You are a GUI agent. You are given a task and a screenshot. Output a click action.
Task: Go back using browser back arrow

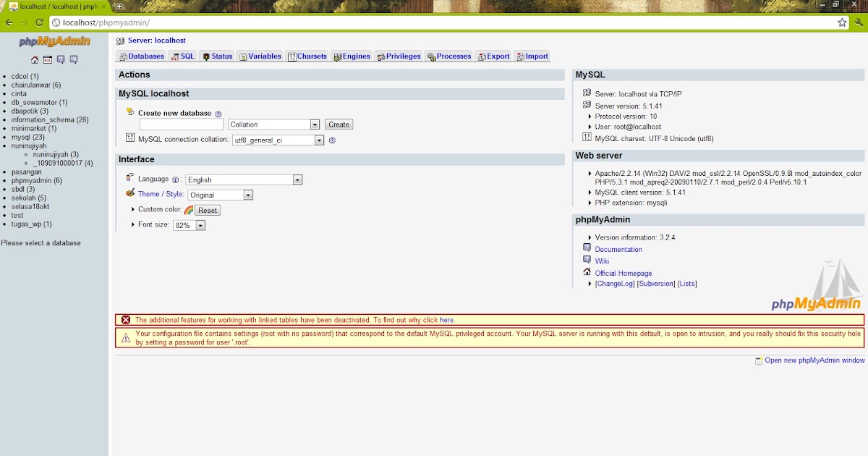pos(9,22)
